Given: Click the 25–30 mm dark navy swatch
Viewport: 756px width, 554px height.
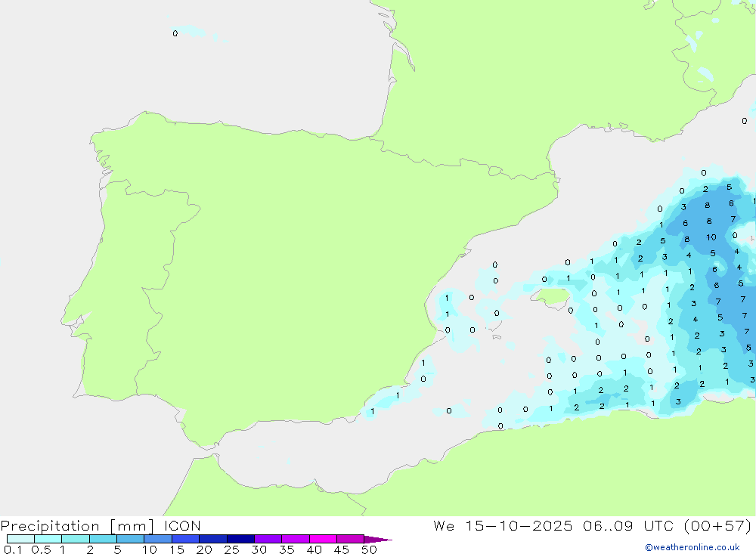Looking at the screenshot, I should point(240,539).
